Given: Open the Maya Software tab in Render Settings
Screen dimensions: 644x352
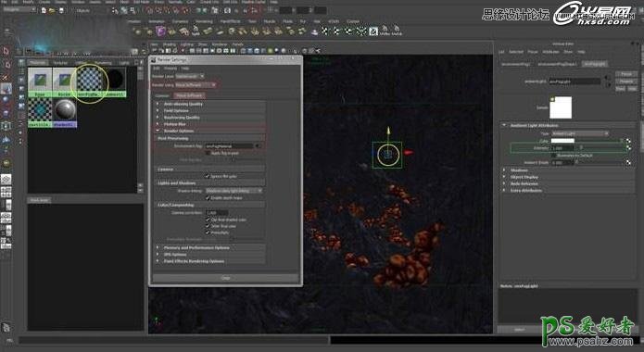Looking at the screenshot, I should click(x=189, y=95).
